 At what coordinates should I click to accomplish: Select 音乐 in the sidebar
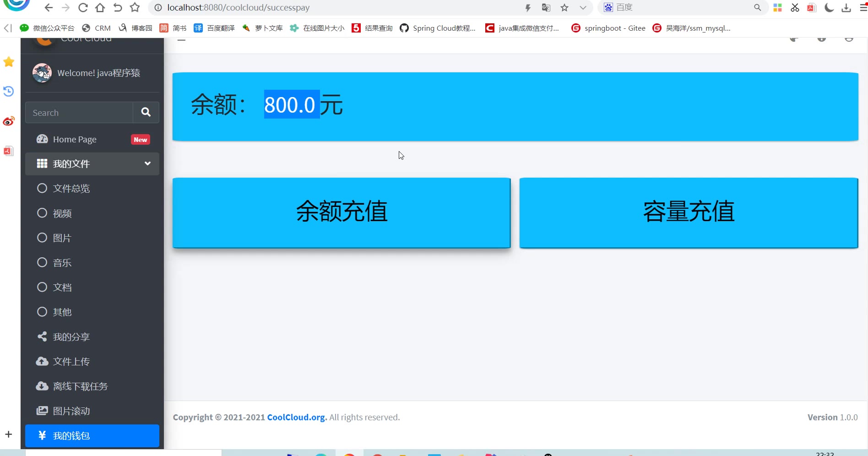pos(92,262)
